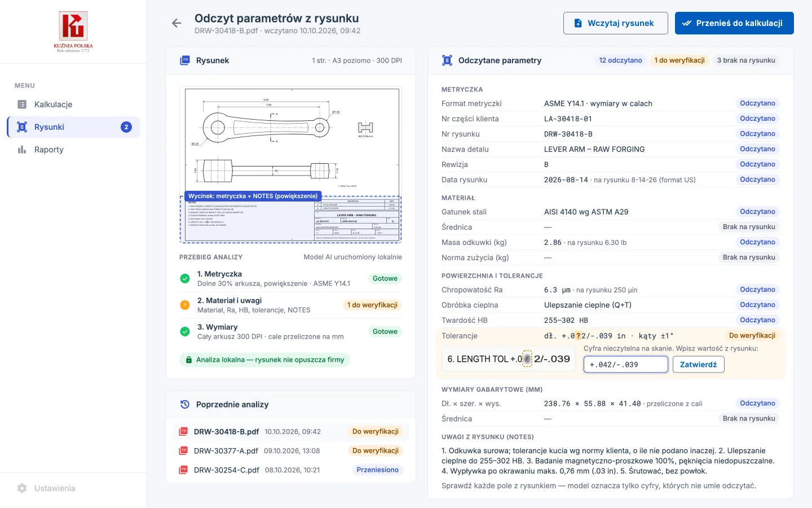
Task: Click the 'Wycinek: metryczka + NOTES' label on the drawing
Action: click(x=253, y=196)
